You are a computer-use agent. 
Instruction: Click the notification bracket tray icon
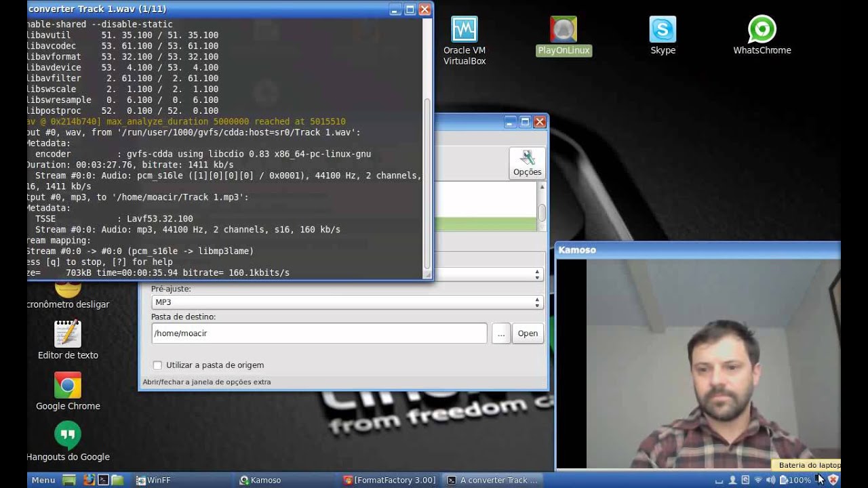pos(719,481)
